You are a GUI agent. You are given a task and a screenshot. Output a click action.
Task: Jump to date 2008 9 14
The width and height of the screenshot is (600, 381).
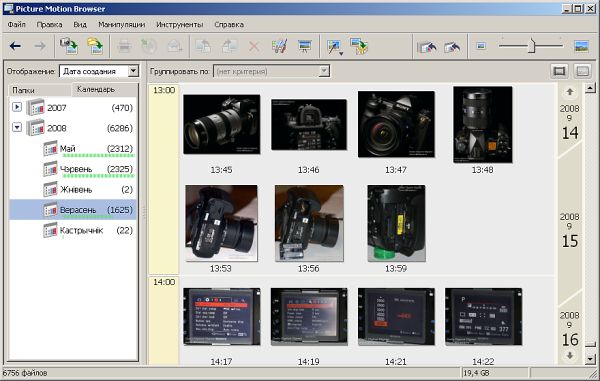570,122
